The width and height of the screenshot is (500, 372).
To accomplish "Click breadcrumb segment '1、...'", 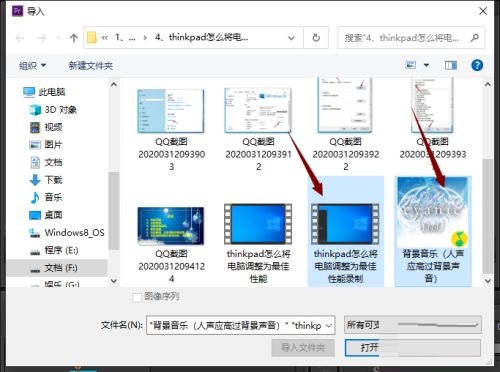I will (125, 38).
